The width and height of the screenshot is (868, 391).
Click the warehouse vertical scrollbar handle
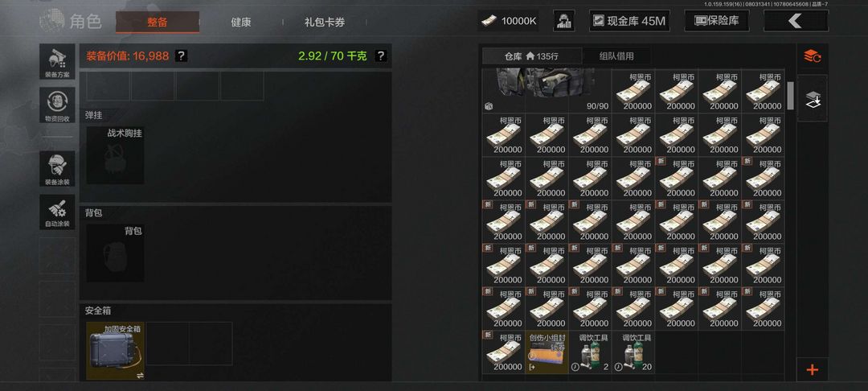point(791,95)
